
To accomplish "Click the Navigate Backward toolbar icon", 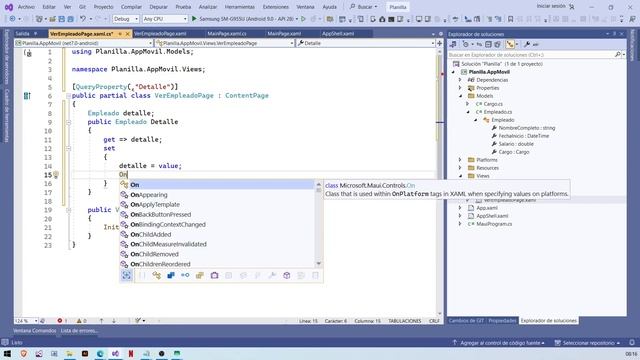I will coord(12,19).
